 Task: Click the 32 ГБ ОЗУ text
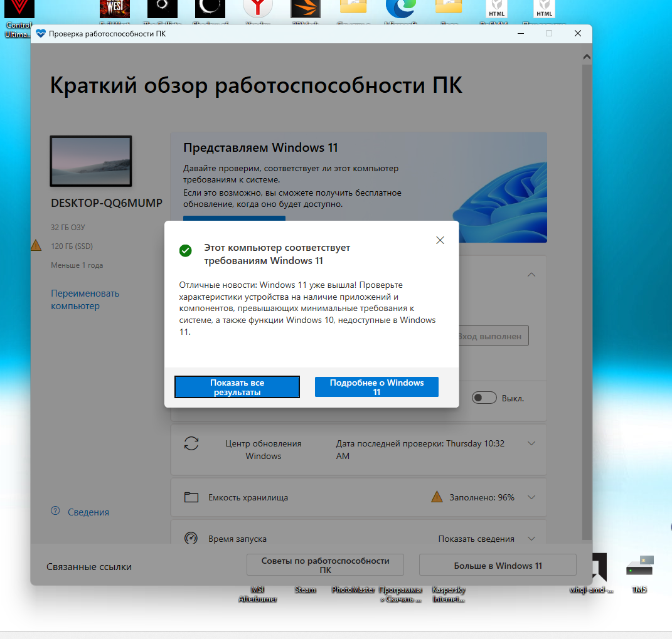[68, 228]
